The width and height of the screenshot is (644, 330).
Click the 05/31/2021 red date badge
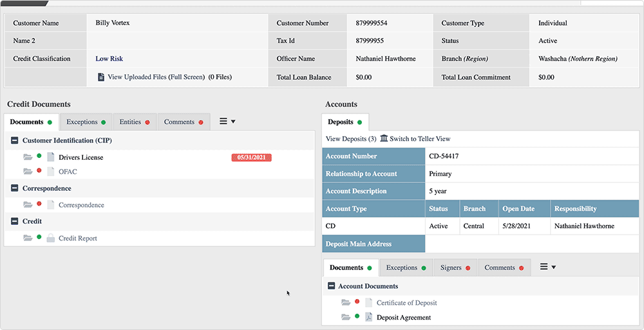251,157
